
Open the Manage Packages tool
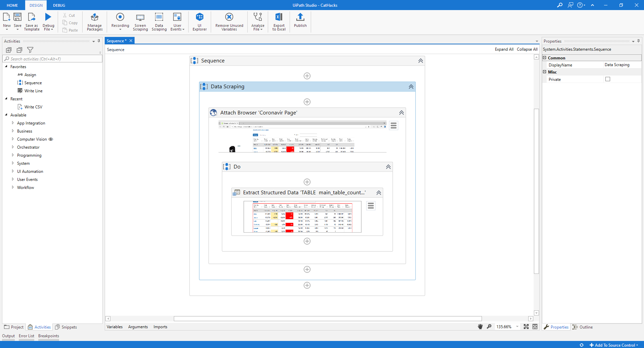click(x=95, y=22)
